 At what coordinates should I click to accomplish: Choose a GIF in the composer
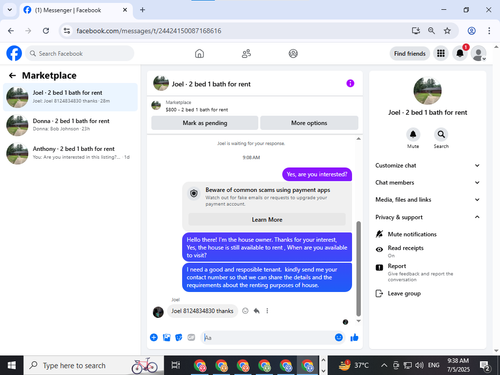(191, 337)
